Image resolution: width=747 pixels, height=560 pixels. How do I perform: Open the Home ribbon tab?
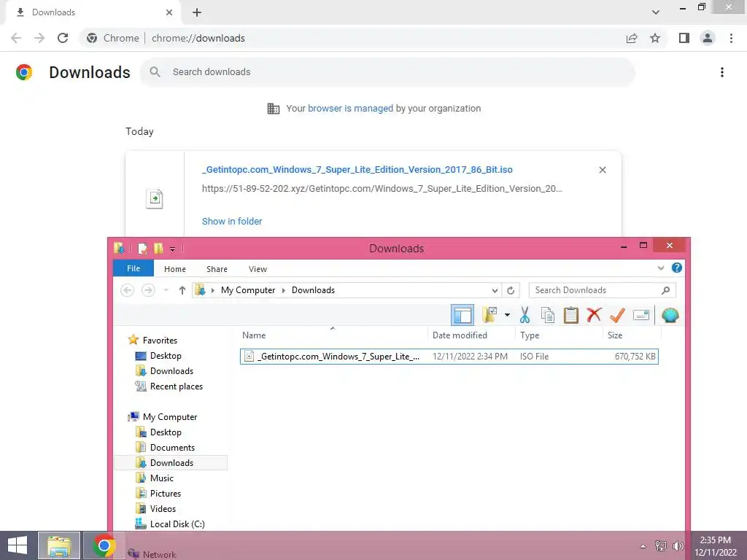click(x=175, y=269)
